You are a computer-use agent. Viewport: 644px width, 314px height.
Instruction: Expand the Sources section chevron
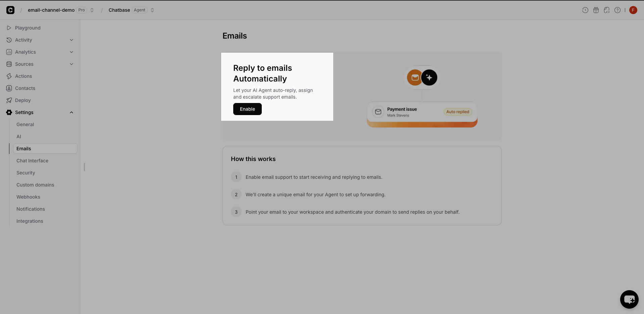pos(71,64)
